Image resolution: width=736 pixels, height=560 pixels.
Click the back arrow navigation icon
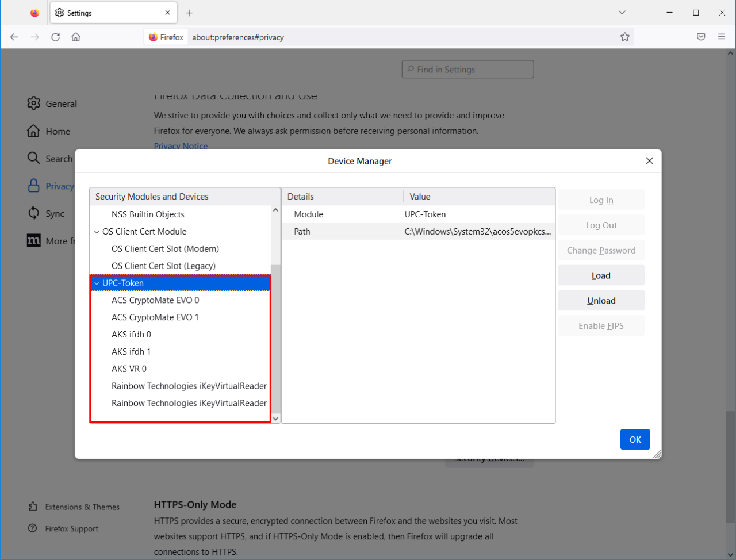(x=14, y=37)
